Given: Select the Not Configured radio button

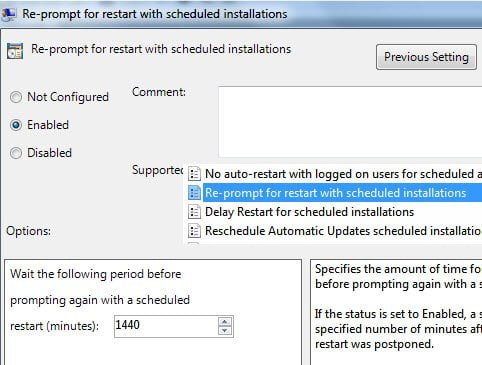Looking at the screenshot, I should point(16,97).
